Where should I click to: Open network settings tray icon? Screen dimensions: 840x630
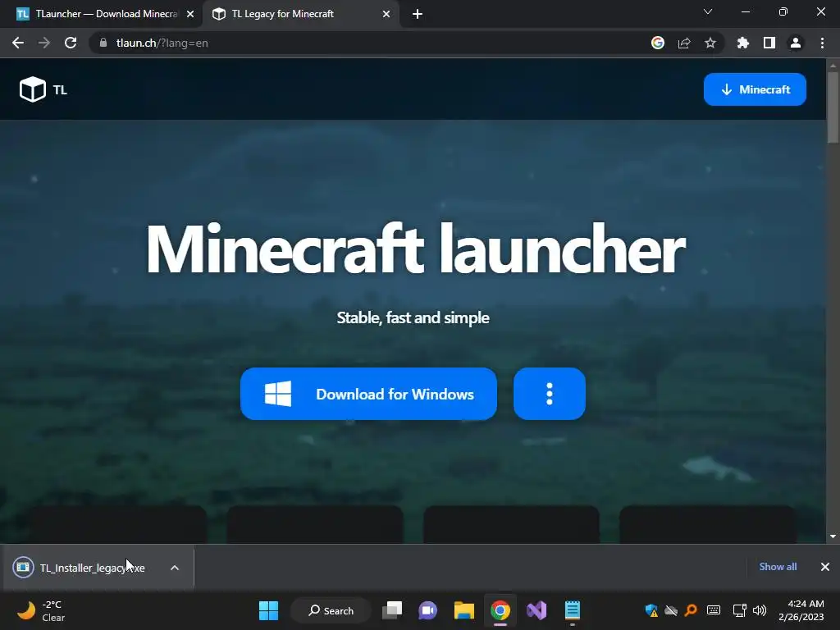pyautogui.click(x=740, y=610)
